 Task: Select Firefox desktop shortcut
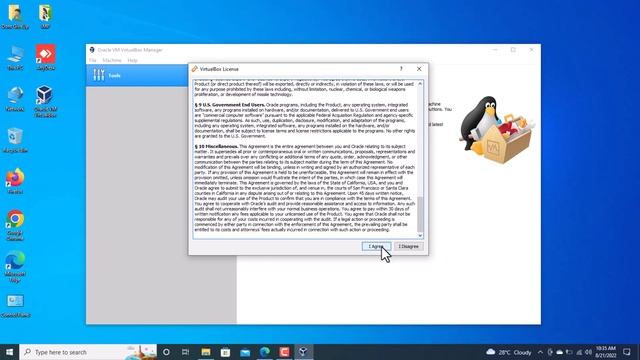coord(15,181)
